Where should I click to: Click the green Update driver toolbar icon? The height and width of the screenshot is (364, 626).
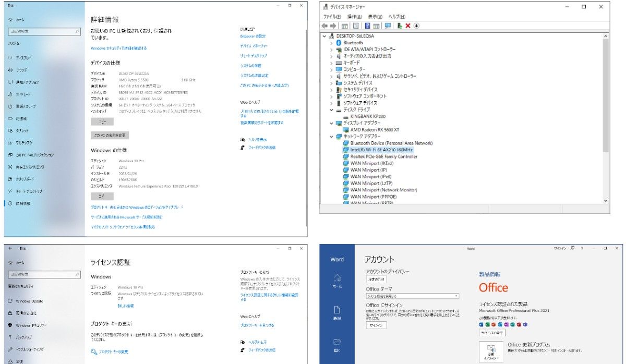pos(400,26)
